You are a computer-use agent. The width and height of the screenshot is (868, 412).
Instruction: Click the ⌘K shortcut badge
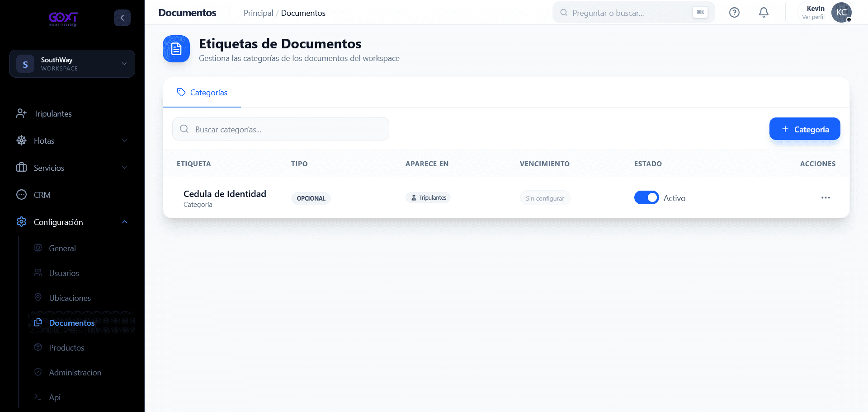coord(700,12)
